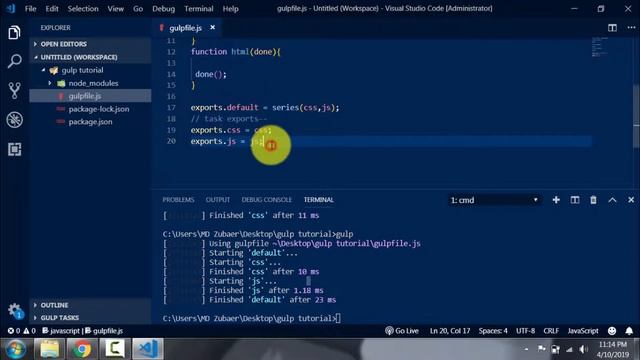Click the terminal command prompt line
The width and height of the screenshot is (640, 360).
251,318
